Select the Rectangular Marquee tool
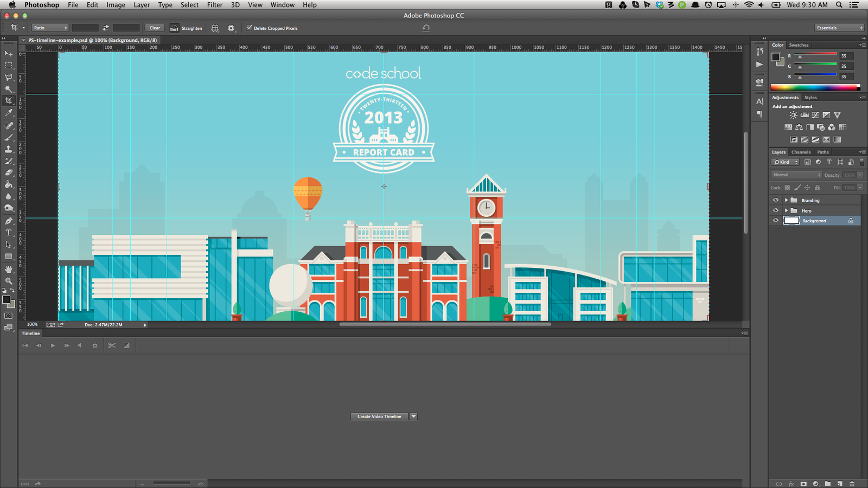This screenshot has width=868, height=488. tap(9, 65)
